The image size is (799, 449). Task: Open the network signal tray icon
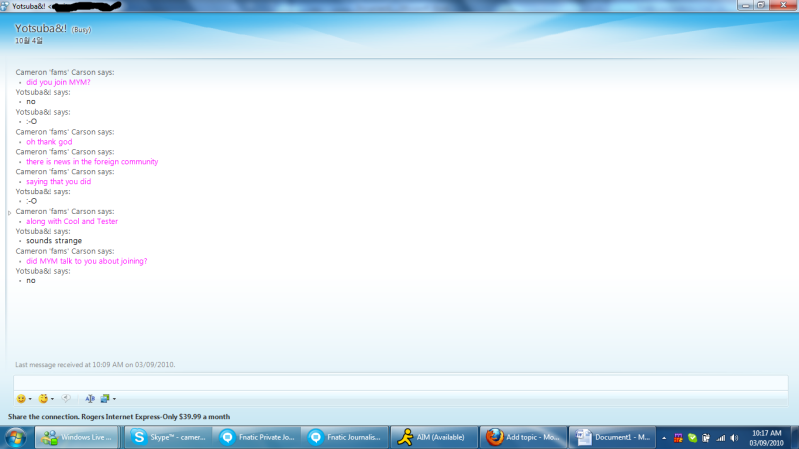pyautogui.click(x=720, y=438)
